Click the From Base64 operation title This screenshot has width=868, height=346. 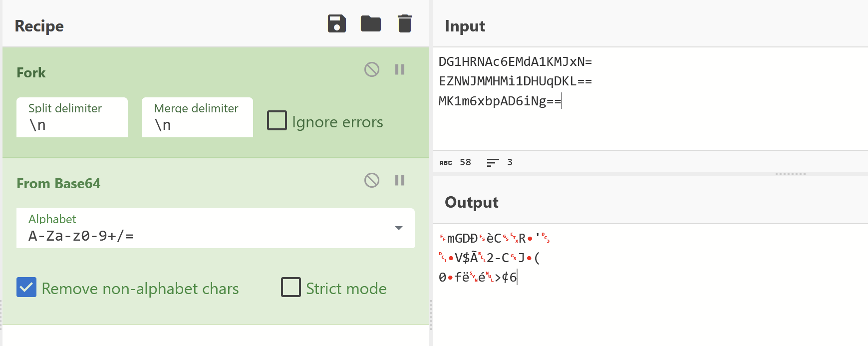pyautogui.click(x=58, y=183)
